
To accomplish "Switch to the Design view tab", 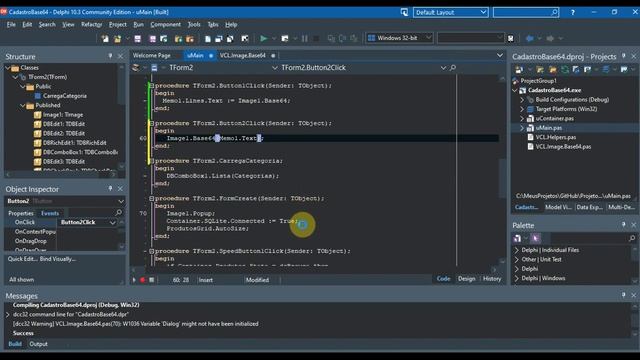I will 467,279.
